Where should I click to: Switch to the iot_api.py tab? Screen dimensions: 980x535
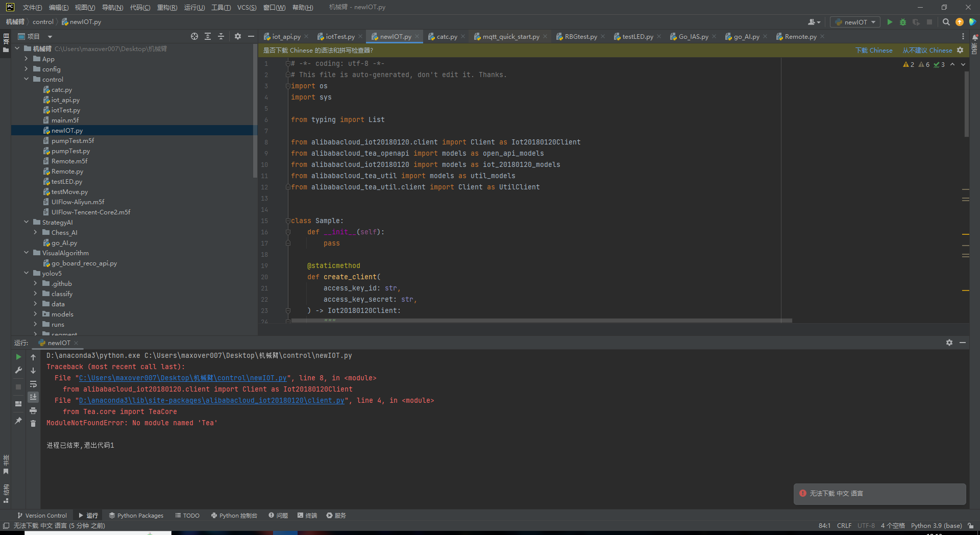[x=286, y=36]
